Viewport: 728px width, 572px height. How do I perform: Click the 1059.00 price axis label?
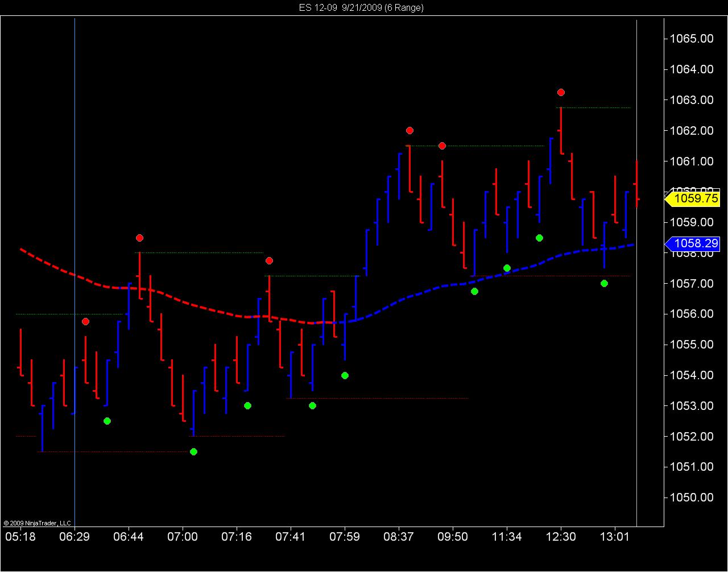691,222
